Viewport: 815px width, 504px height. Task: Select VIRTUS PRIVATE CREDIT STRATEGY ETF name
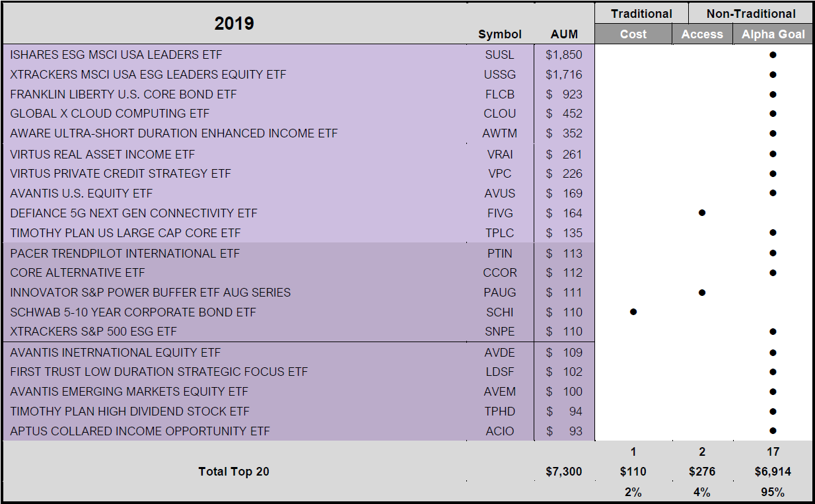point(120,174)
